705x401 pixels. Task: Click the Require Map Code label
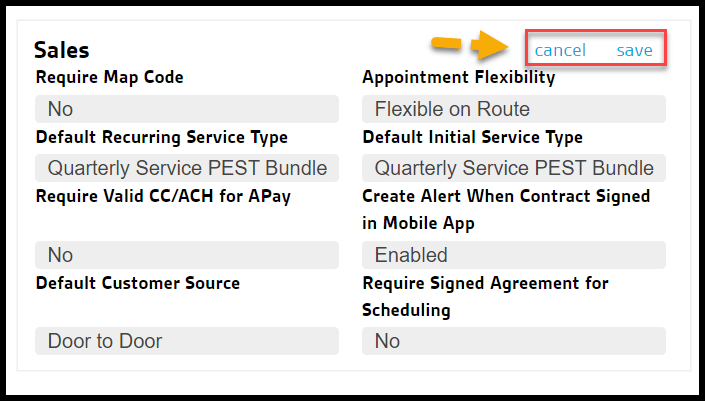tap(110, 77)
